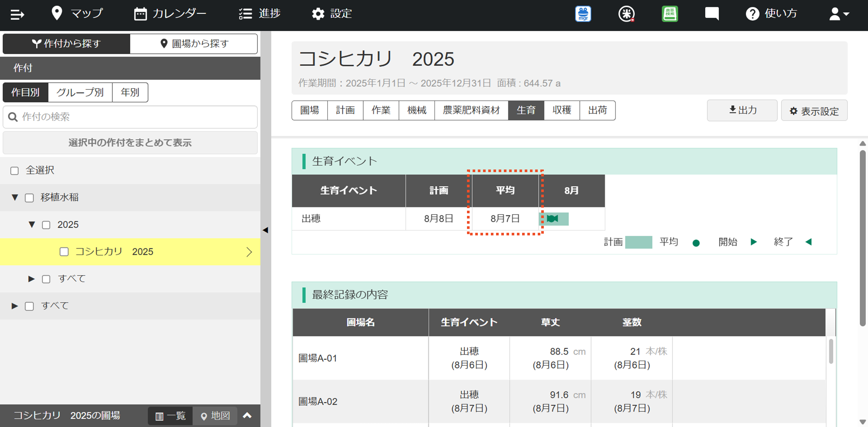Click the 開始 legend arrow marker
Screen dimensions: 868x427
tap(754, 242)
